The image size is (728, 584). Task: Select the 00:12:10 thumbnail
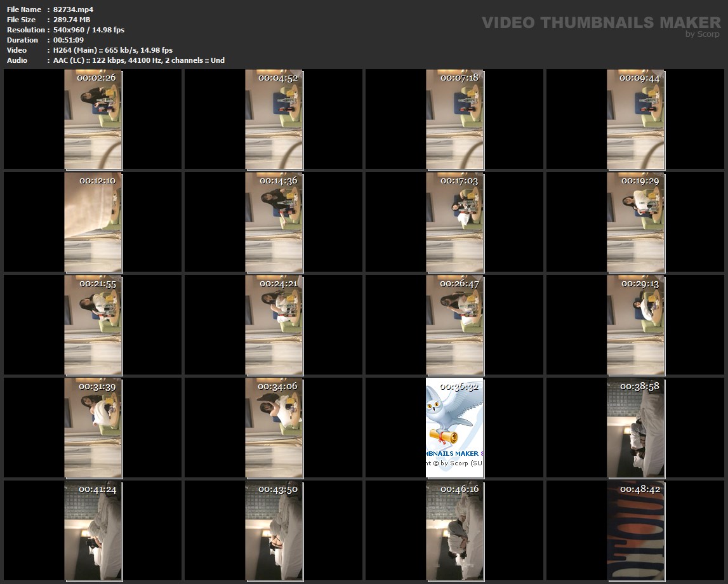[x=93, y=222]
